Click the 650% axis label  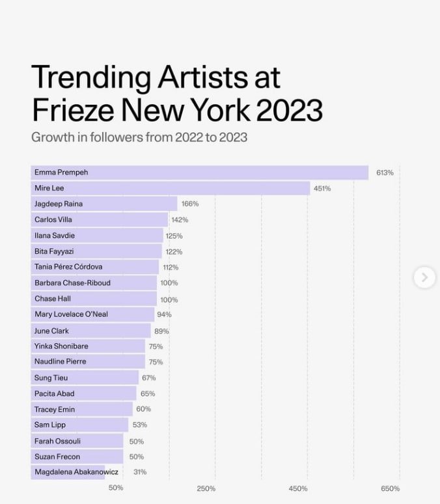click(x=391, y=488)
